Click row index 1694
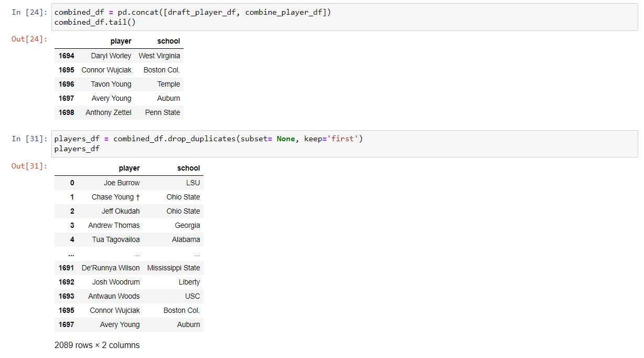The image size is (644, 358). click(x=67, y=56)
